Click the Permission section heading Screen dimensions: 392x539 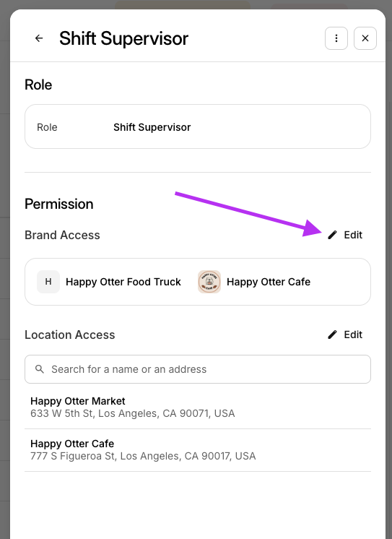coord(58,204)
